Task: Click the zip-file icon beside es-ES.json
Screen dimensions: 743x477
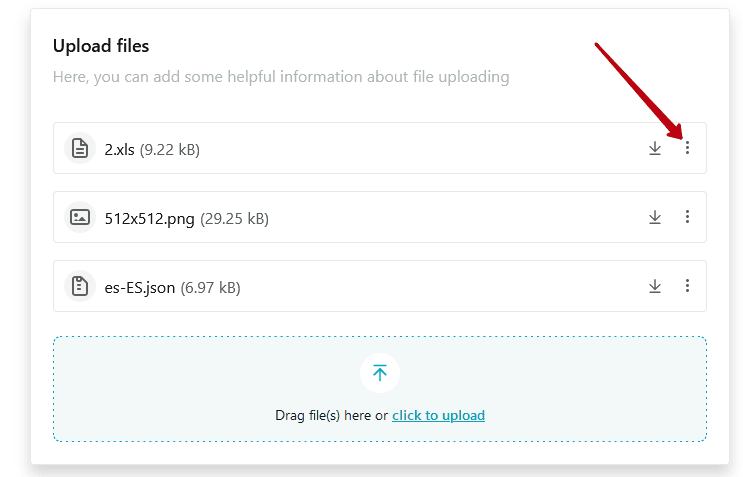Action: click(x=80, y=286)
